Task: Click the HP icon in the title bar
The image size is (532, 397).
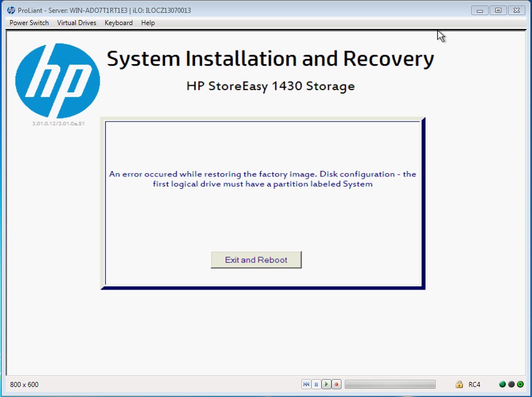Action: coord(11,10)
